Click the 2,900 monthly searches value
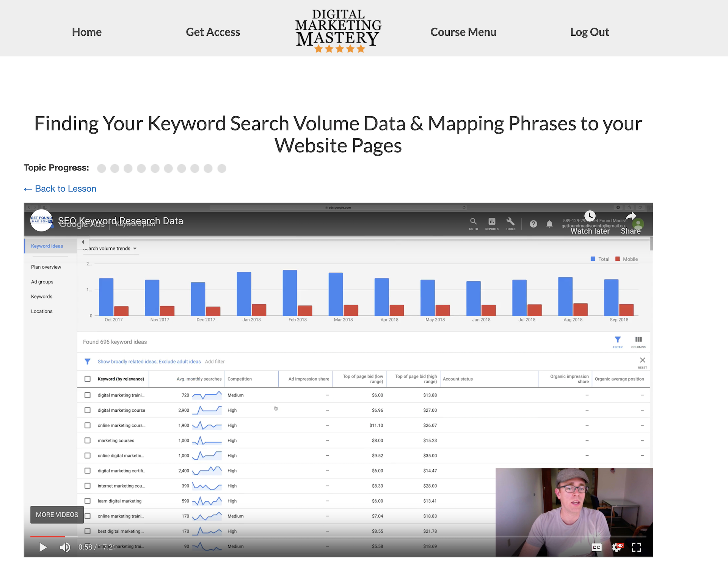Screen dimensions: 728x565 tap(184, 410)
